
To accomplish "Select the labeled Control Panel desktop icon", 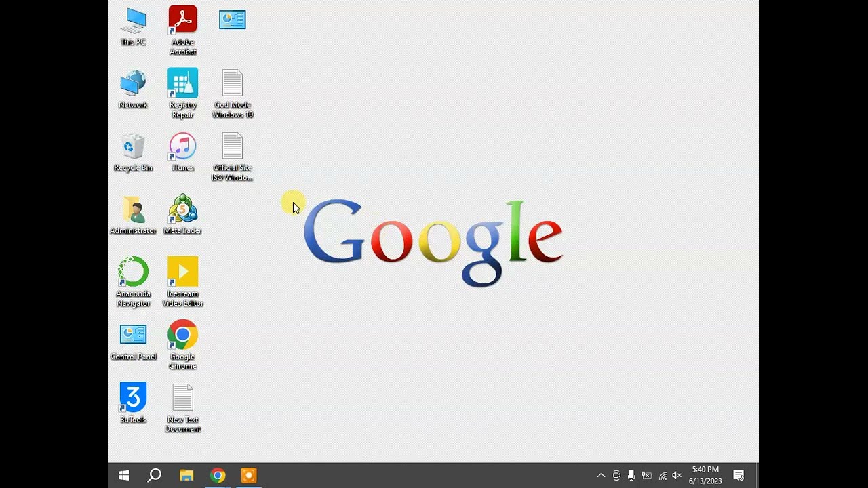I will pos(133,342).
